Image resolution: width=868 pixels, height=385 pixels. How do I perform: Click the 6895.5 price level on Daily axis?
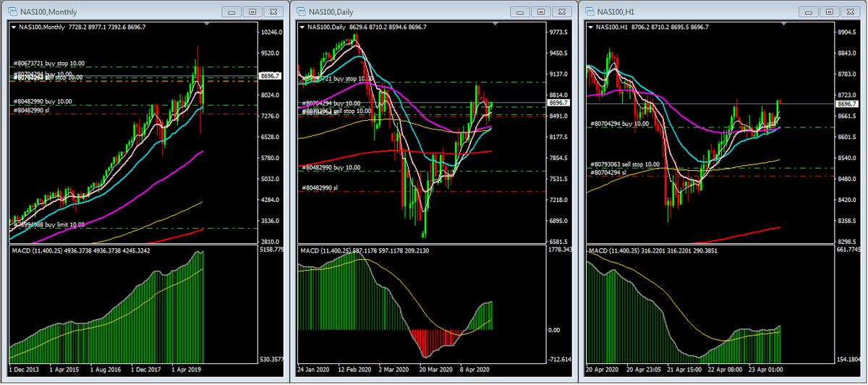[x=559, y=221]
